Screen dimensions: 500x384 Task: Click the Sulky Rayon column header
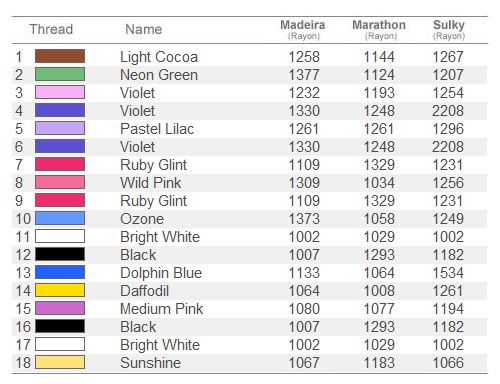[x=449, y=29]
